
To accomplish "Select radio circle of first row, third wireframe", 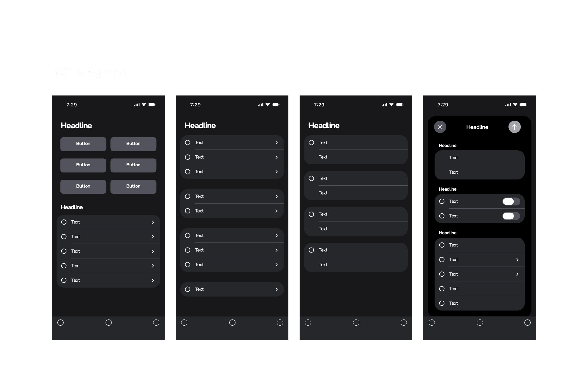I will pyautogui.click(x=311, y=143).
